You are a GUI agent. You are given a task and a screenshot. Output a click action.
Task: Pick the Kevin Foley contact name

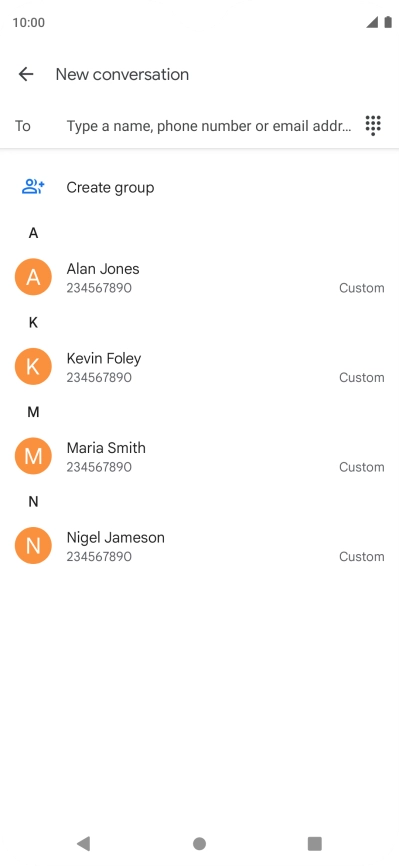pyautogui.click(x=104, y=358)
